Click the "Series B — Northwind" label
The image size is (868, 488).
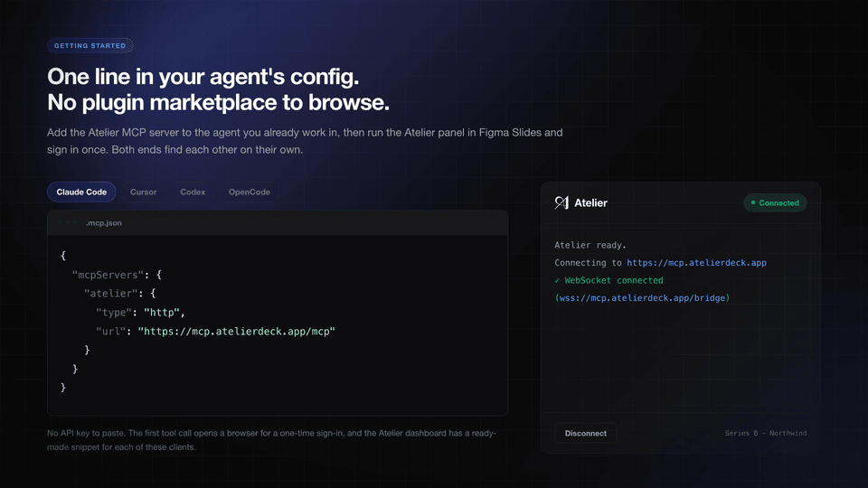point(766,433)
